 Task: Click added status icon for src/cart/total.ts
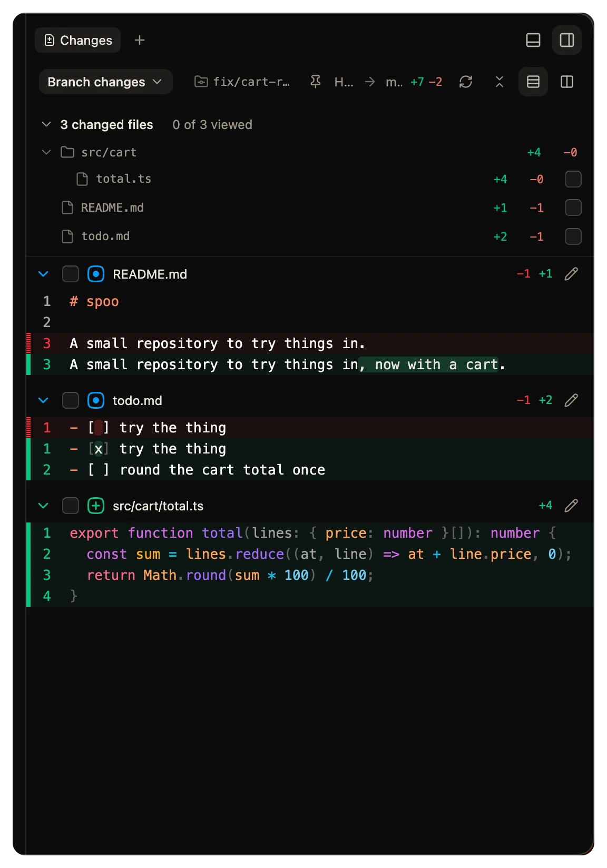click(x=95, y=506)
